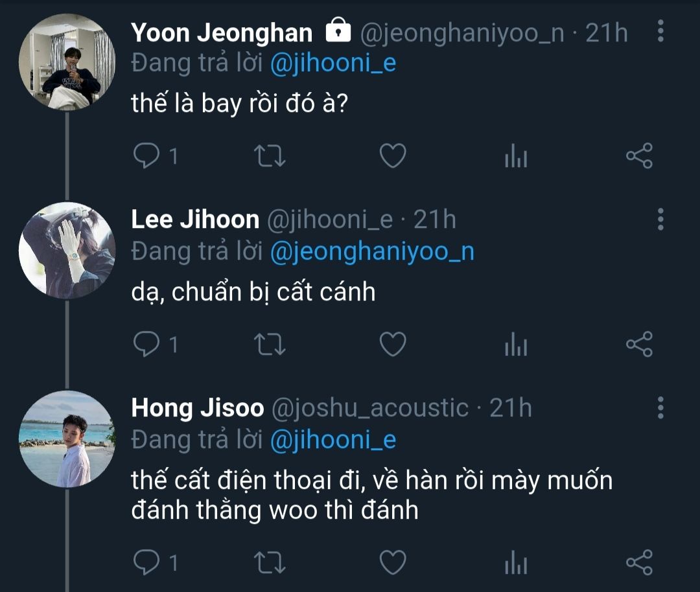The width and height of the screenshot is (700, 592).
Task: Share Lee Jihoon's tweet
Action: click(x=639, y=344)
